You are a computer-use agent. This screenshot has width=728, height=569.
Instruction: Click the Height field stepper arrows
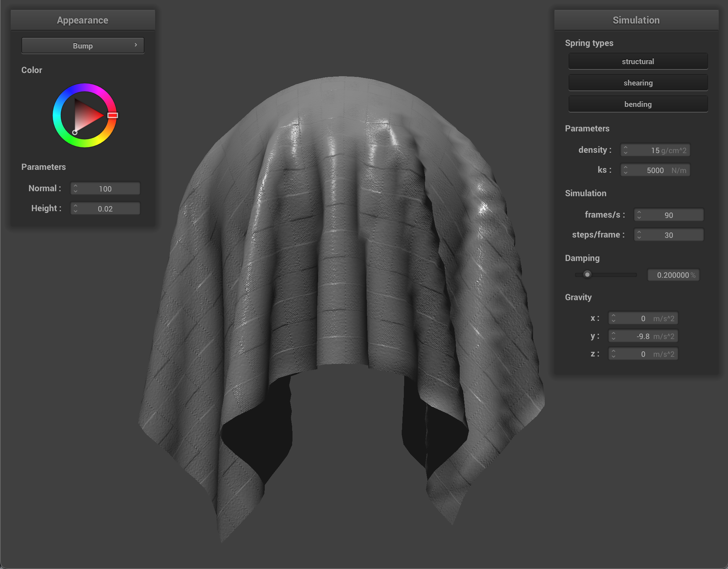75,208
